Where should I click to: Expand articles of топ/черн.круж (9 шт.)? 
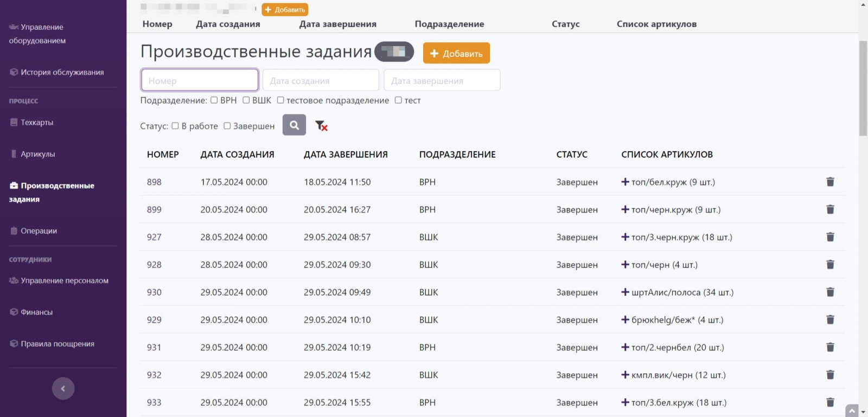point(625,209)
